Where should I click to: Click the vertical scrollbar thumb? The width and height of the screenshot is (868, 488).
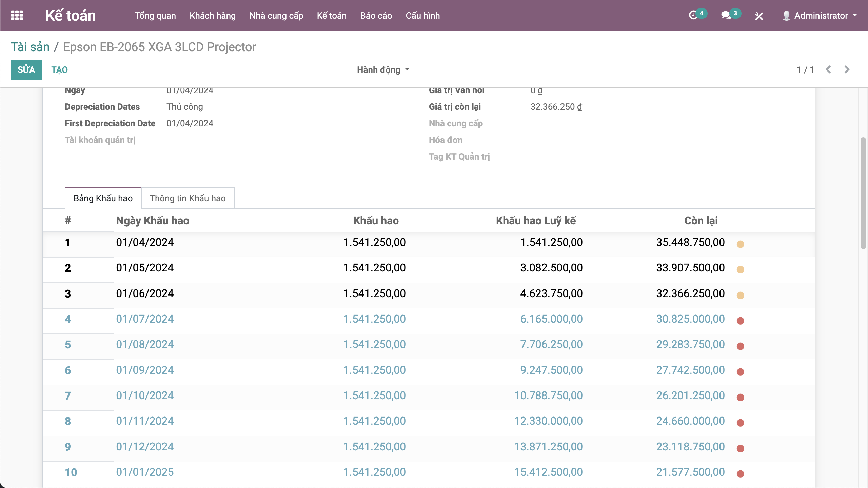click(863, 193)
